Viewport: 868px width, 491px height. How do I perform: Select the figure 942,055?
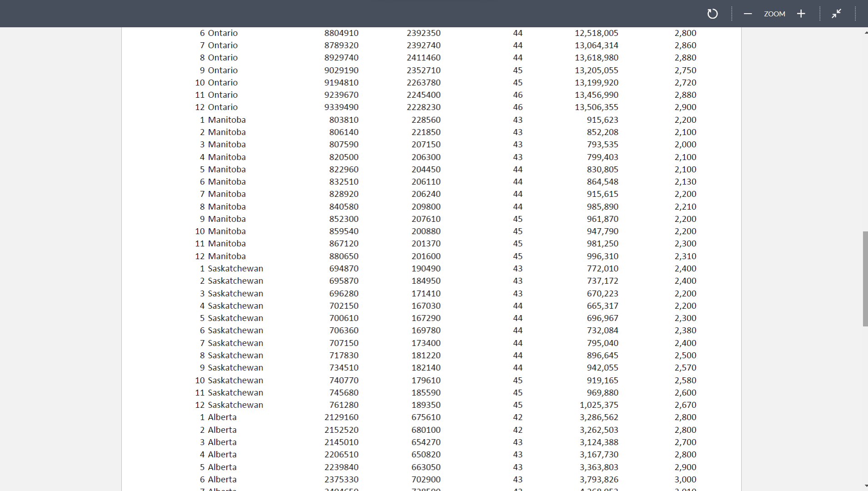pos(603,368)
